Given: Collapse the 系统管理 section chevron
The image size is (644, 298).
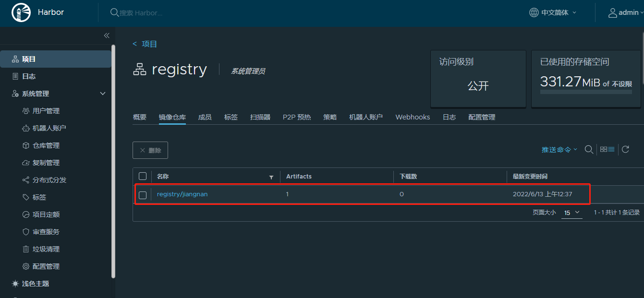Looking at the screenshot, I should pos(103,94).
